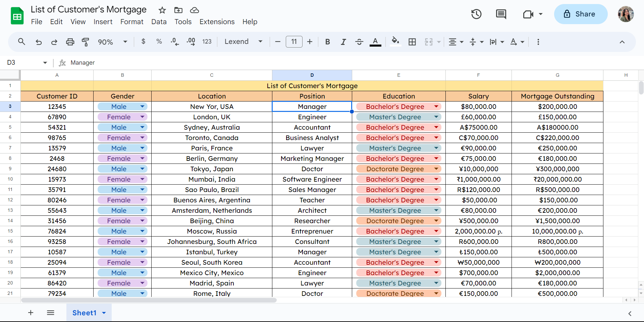Image resolution: width=644 pixels, height=322 pixels.
Task: Activate the Paint format roller icon
Action: tap(86, 42)
